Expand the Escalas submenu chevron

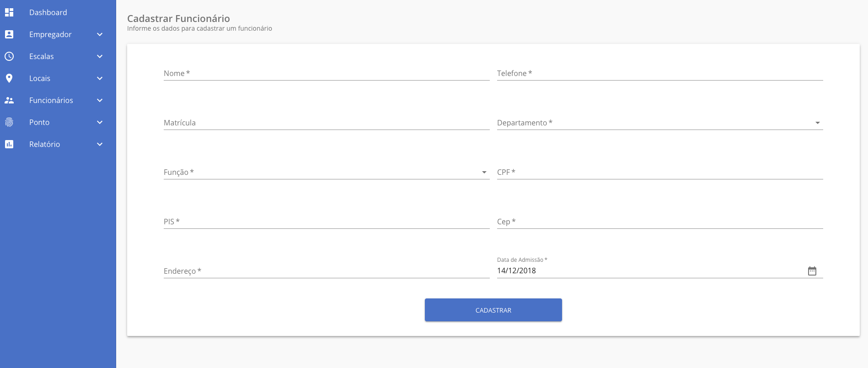click(100, 56)
